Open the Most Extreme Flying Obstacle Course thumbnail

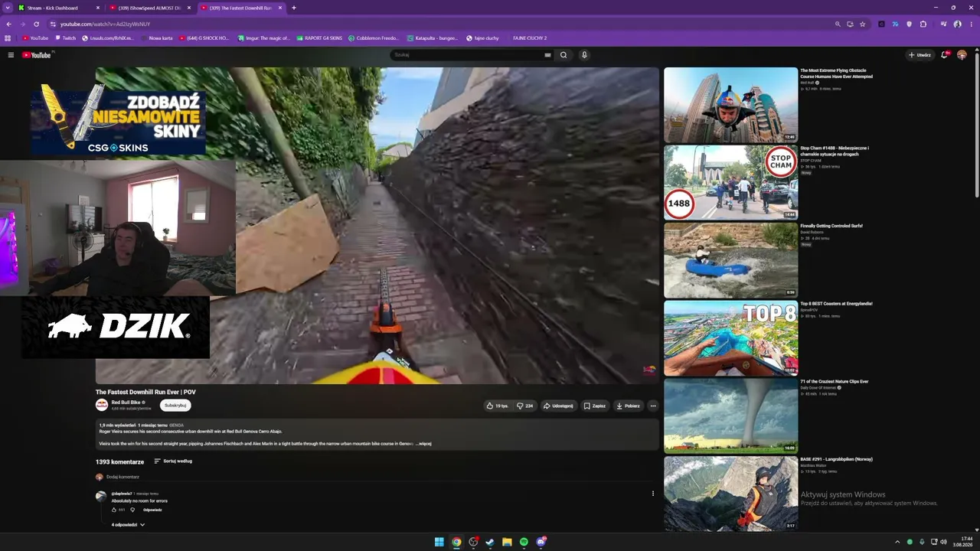(730, 105)
